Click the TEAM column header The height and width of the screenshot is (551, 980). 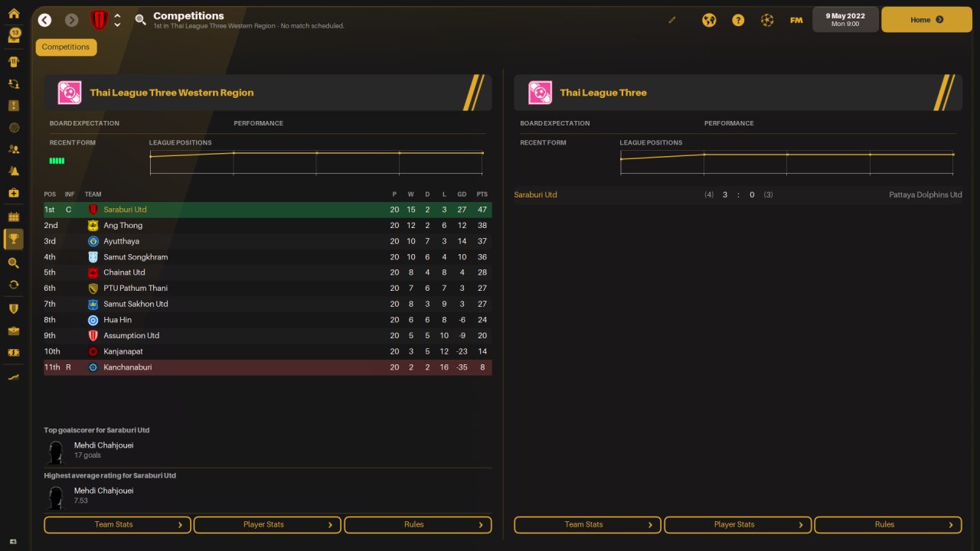click(x=93, y=194)
